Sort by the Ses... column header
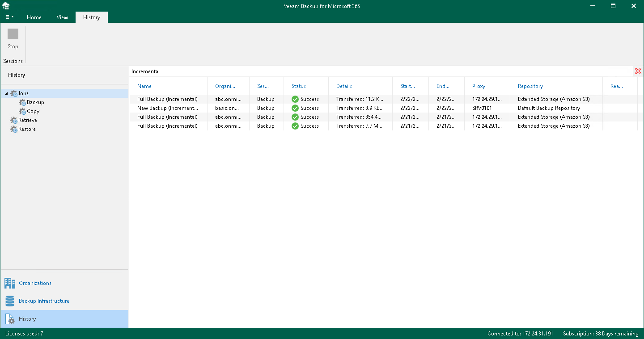 click(263, 86)
